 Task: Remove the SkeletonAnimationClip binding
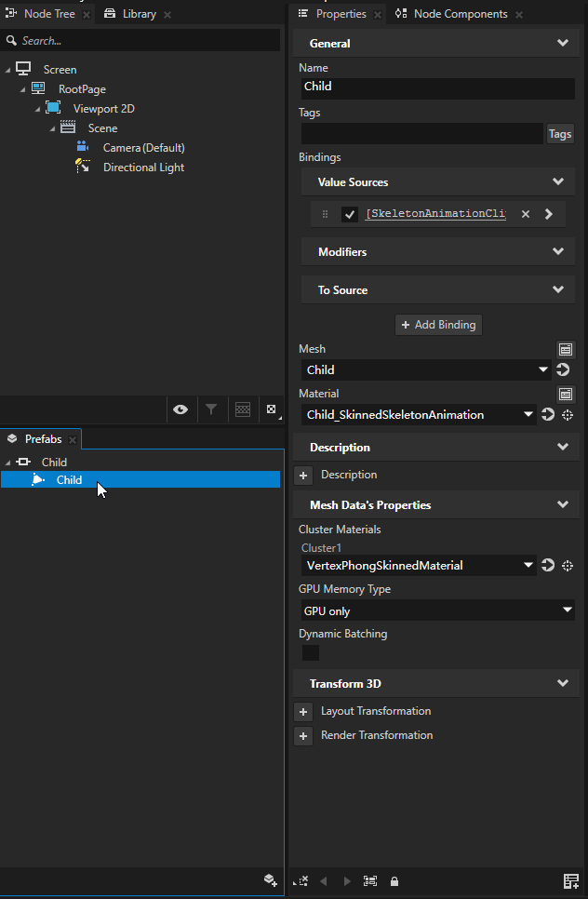click(x=526, y=214)
